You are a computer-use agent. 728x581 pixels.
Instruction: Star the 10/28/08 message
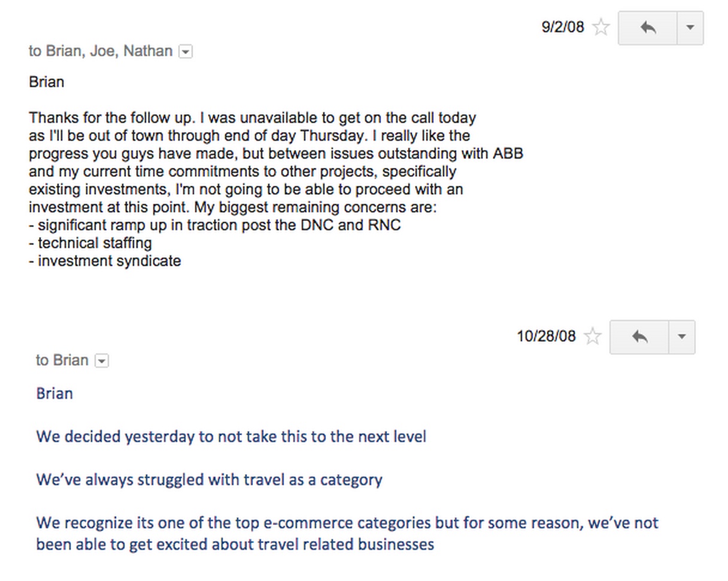click(592, 337)
